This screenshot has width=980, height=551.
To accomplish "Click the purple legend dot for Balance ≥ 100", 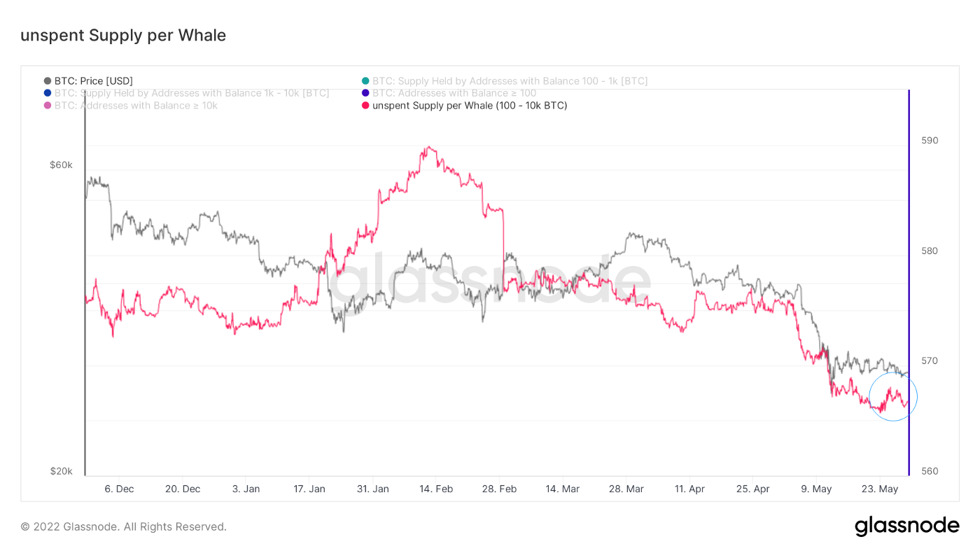I will tap(365, 93).
